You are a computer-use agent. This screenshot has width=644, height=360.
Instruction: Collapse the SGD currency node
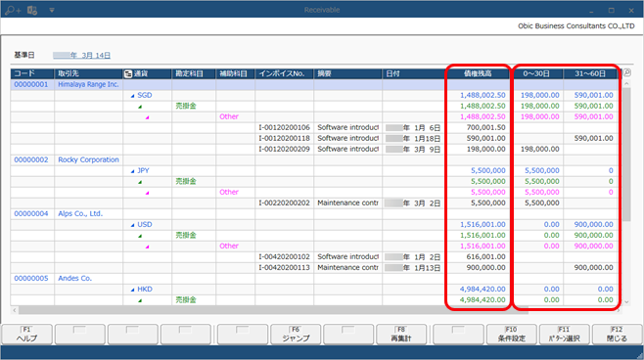pos(132,96)
